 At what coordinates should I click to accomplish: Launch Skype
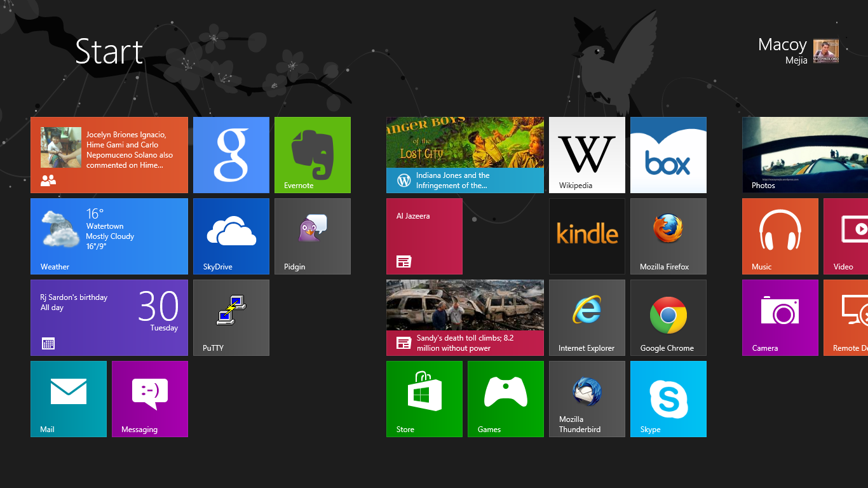(668, 399)
